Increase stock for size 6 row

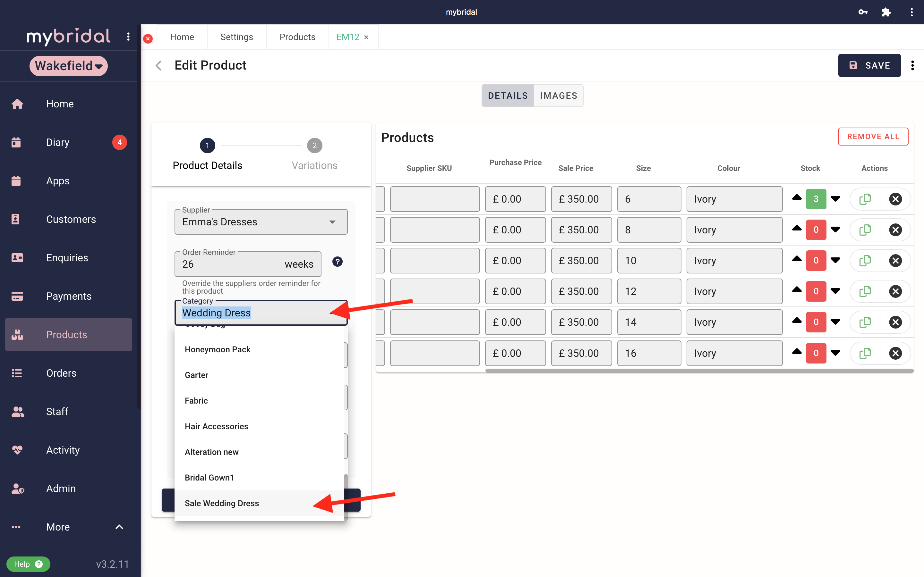(797, 197)
